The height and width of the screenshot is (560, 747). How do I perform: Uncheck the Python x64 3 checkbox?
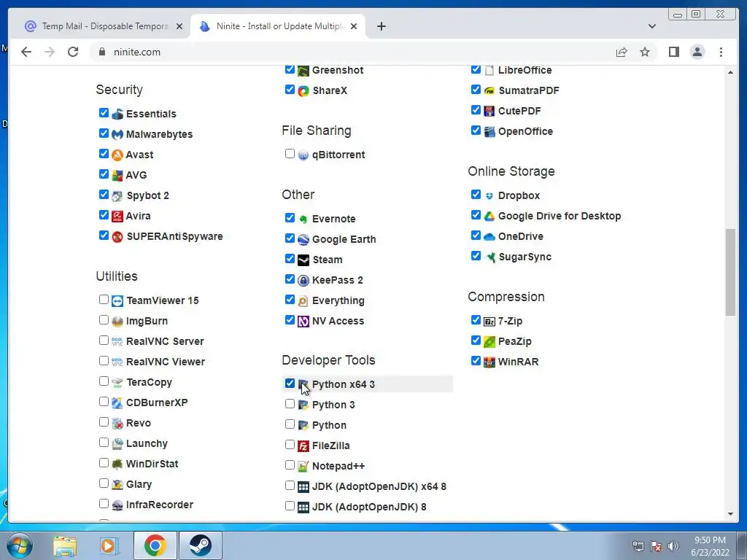[x=290, y=384]
